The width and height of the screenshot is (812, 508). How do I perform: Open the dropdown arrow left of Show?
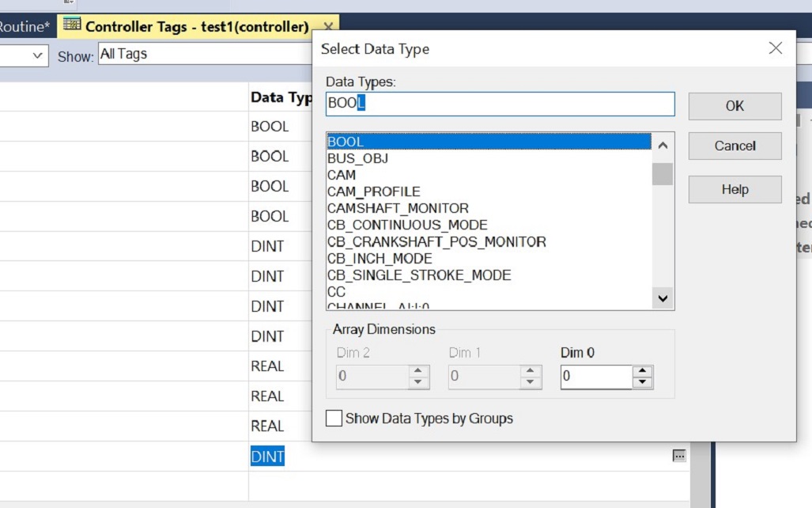(x=36, y=55)
